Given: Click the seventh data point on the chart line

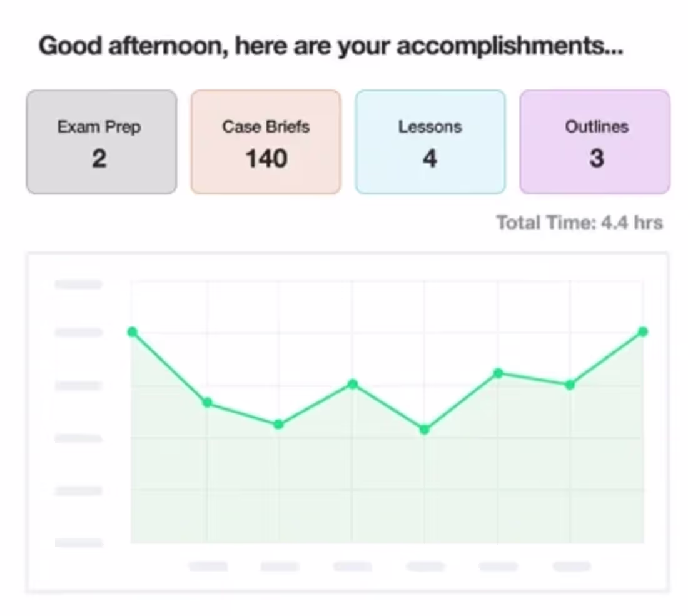Looking at the screenshot, I should (x=570, y=385).
